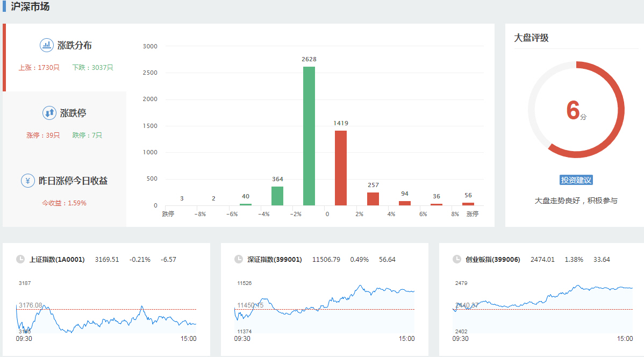Open the 创业板指(399006) link

(493, 259)
